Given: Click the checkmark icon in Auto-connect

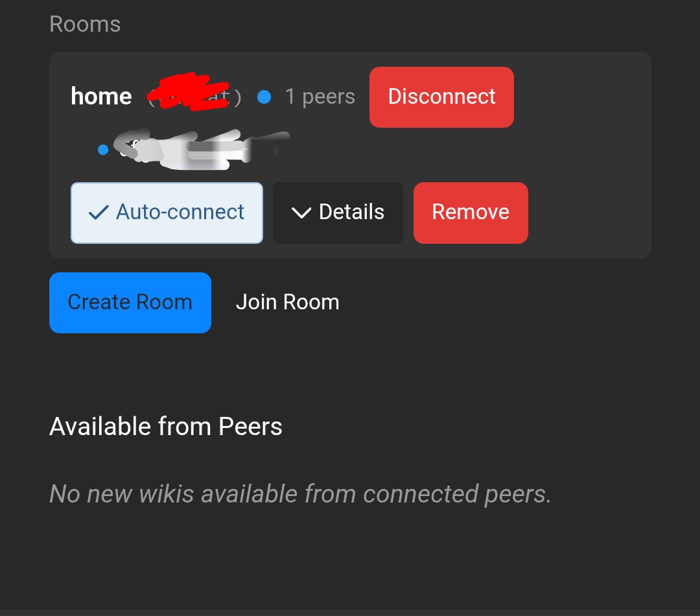Looking at the screenshot, I should coord(99,212).
